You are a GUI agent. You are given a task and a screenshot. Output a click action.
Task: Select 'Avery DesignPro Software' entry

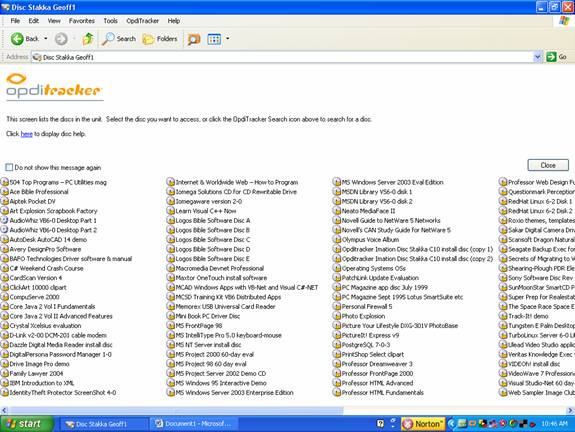pos(45,249)
